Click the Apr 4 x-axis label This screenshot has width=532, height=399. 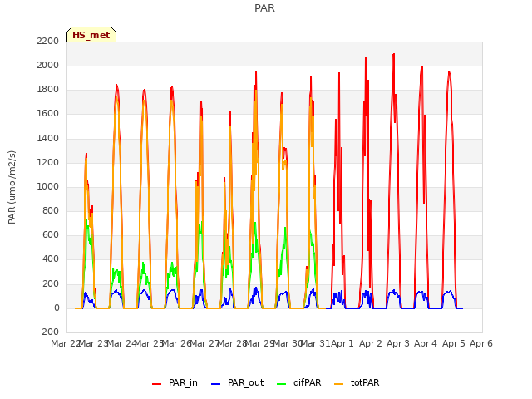[x=426, y=343]
